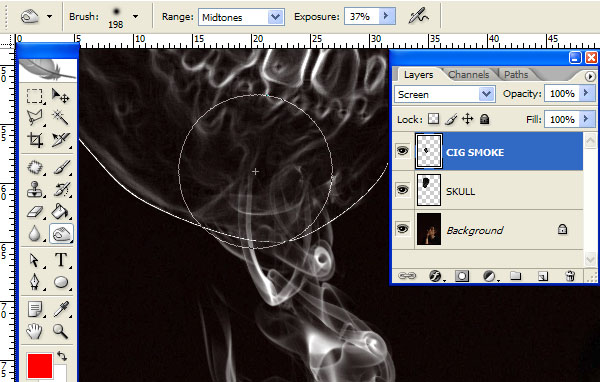Switch to the Channels tab

tap(468, 75)
